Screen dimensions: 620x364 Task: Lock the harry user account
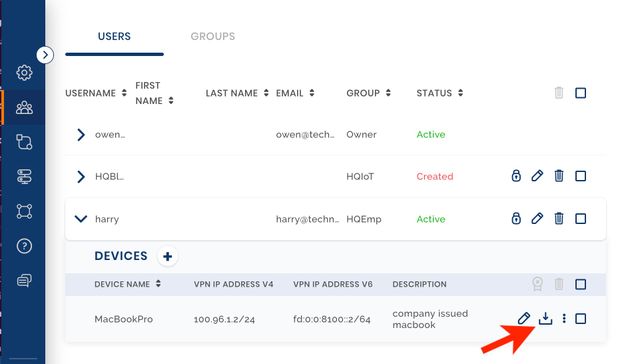tap(516, 218)
